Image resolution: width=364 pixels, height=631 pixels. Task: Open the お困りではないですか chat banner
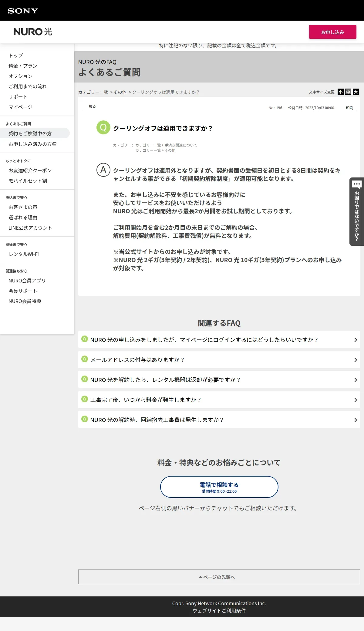click(x=357, y=211)
